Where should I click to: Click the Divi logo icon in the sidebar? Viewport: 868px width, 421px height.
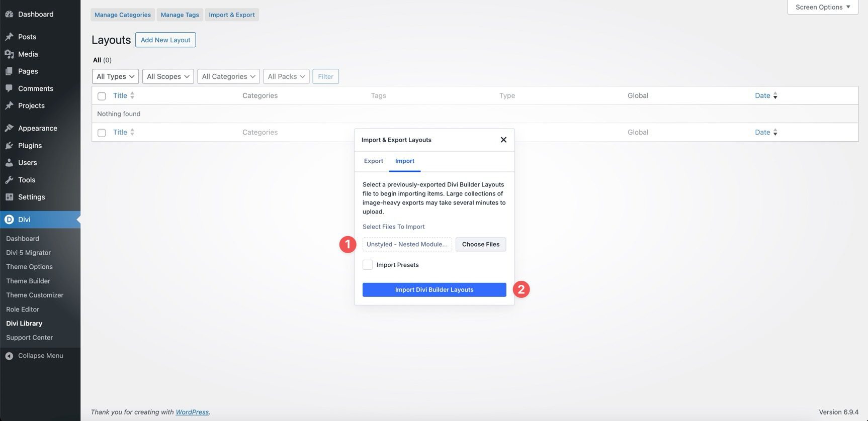coord(9,220)
